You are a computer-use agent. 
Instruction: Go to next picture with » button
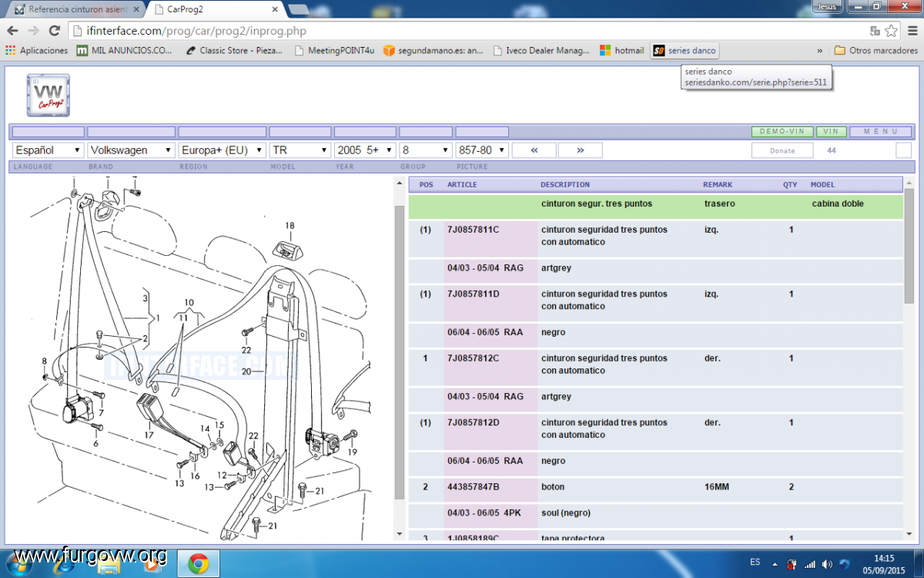pos(580,150)
